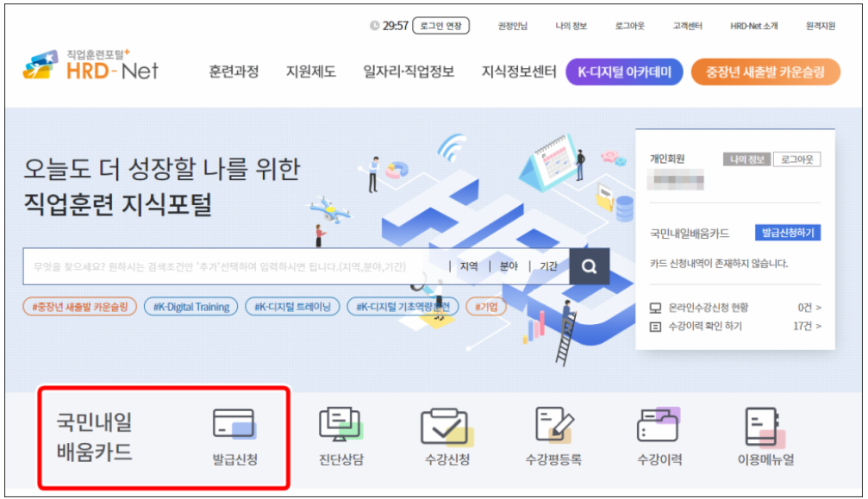Open 수강이력 icon

659,425
